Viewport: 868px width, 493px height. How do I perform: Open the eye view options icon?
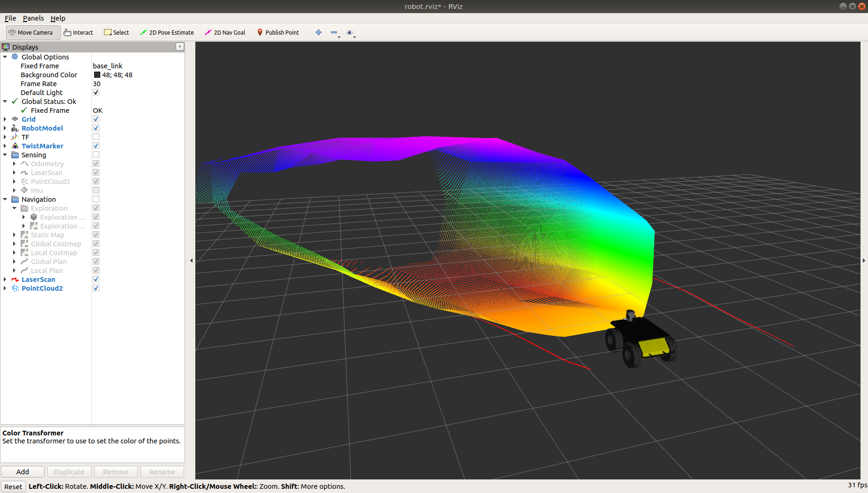349,32
